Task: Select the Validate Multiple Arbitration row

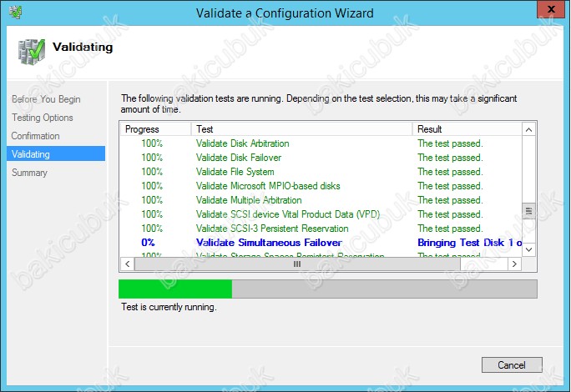Action: [x=321, y=200]
